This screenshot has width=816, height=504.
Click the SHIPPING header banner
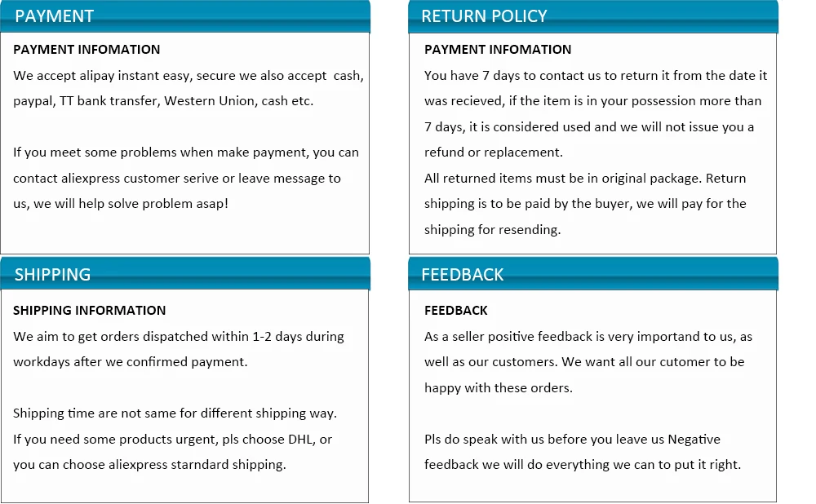(x=184, y=273)
